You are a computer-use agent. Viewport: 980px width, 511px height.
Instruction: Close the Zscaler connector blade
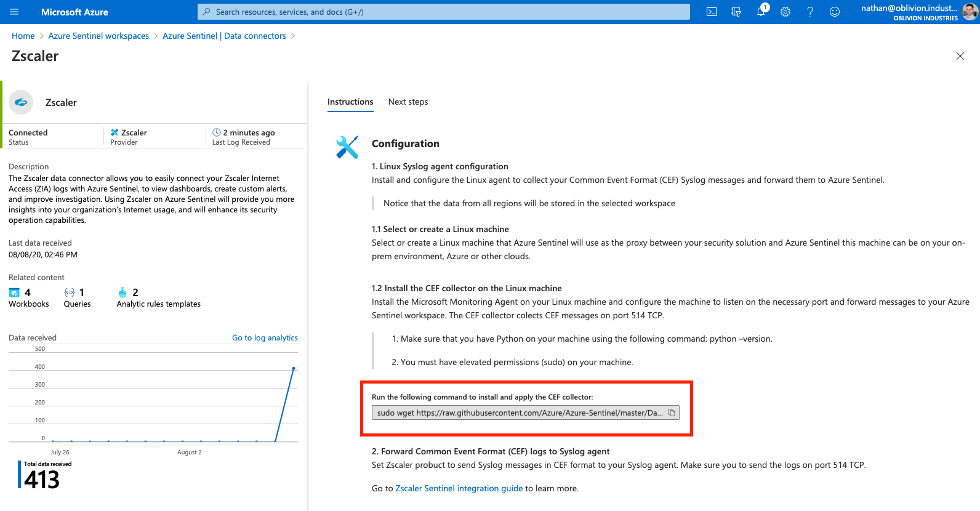960,56
